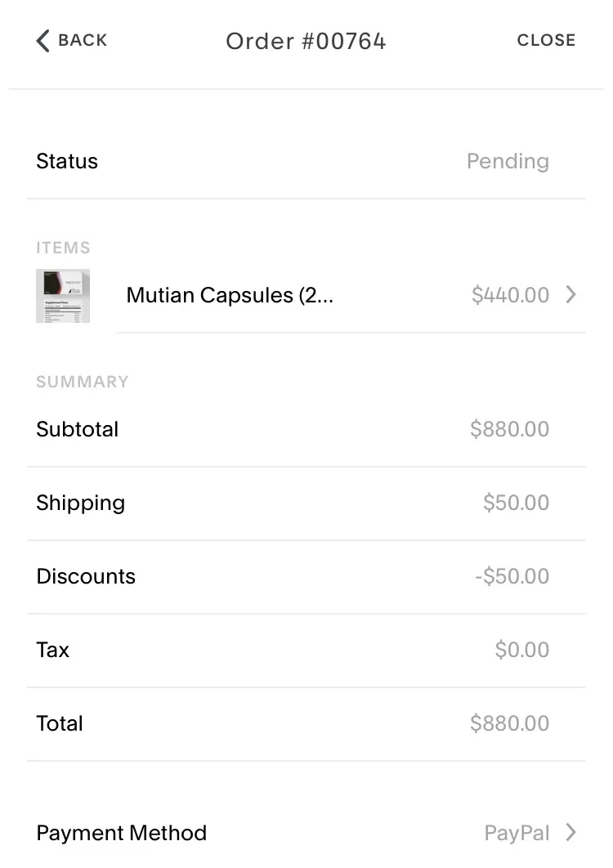Click the Order #00764 title
Image resolution: width=613 pixels, height=868 pixels.
tap(306, 41)
